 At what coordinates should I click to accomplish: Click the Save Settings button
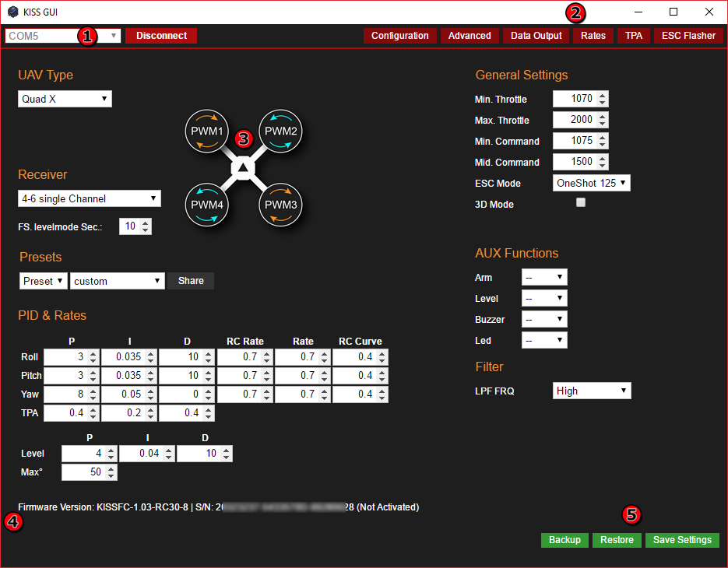click(x=681, y=540)
